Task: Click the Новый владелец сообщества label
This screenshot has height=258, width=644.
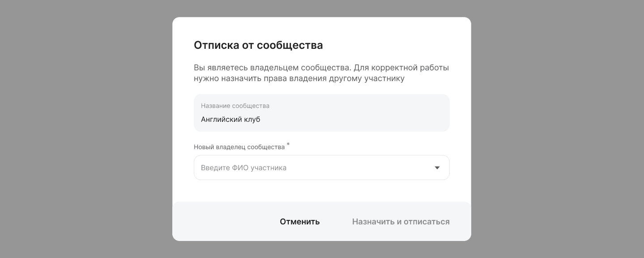Action: (239, 147)
